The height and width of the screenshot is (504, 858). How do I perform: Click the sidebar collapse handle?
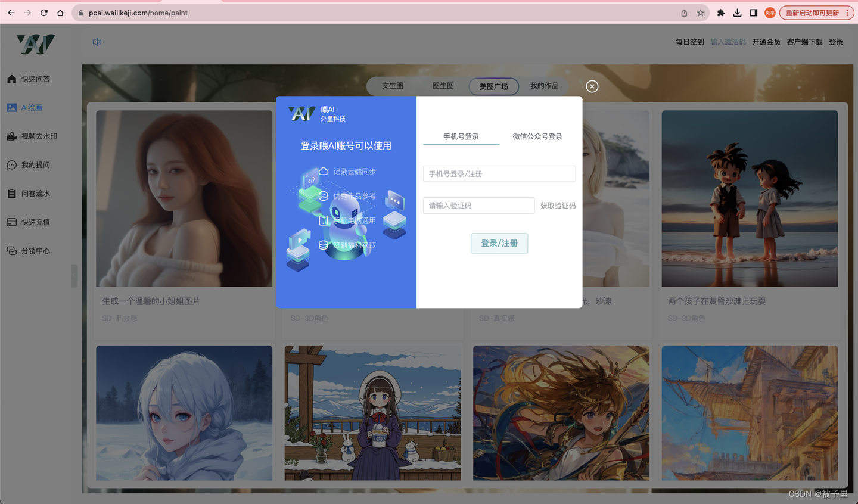click(74, 276)
